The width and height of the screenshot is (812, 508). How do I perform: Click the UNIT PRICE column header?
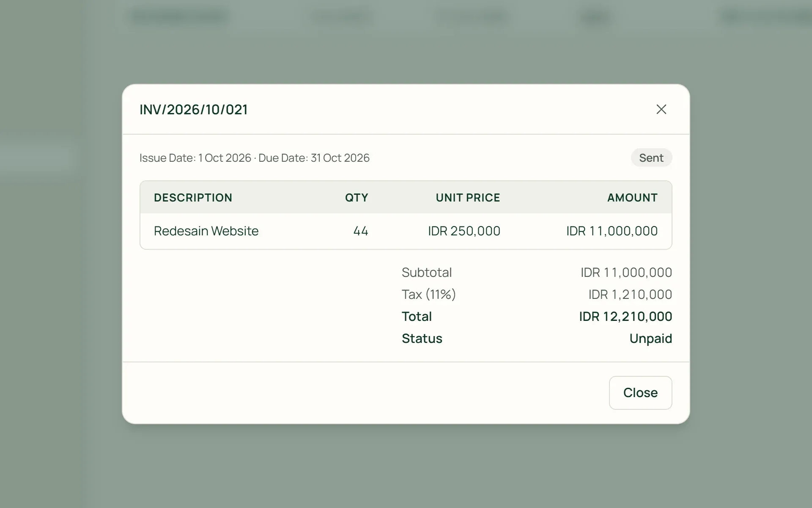point(468,198)
